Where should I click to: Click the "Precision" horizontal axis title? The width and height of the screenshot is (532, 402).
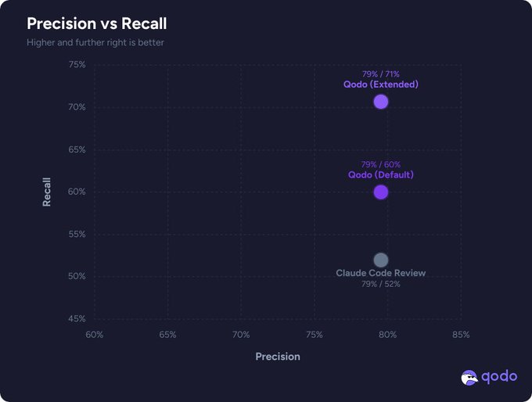click(278, 357)
